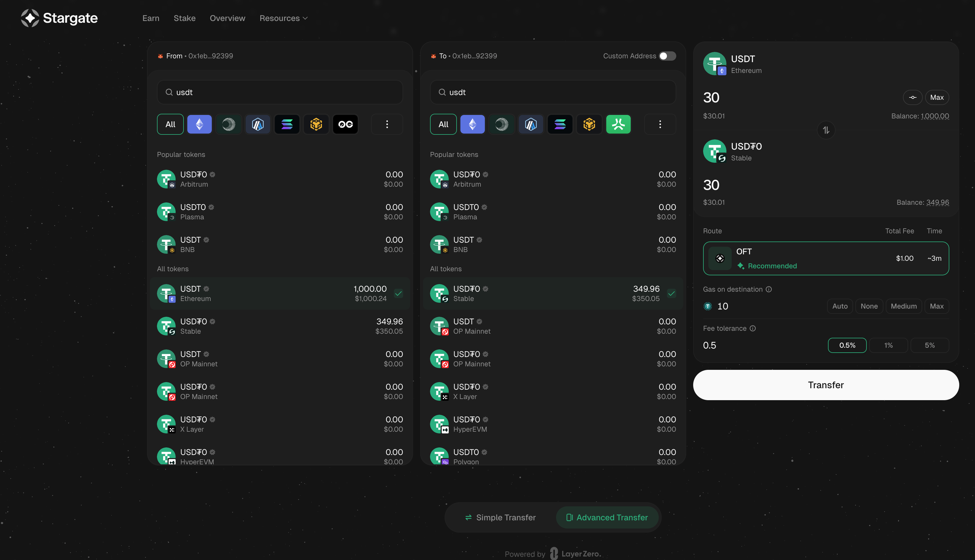Open the Resources dropdown menu
The image size is (975, 560).
click(x=284, y=18)
